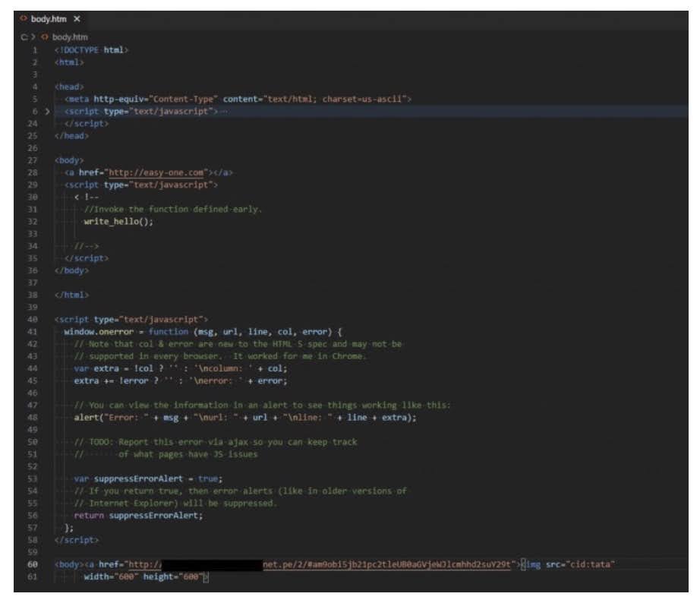Select the body.htm editor tab
The width and height of the screenshot is (700, 603).
pyautogui.click(x=49, y=19)
